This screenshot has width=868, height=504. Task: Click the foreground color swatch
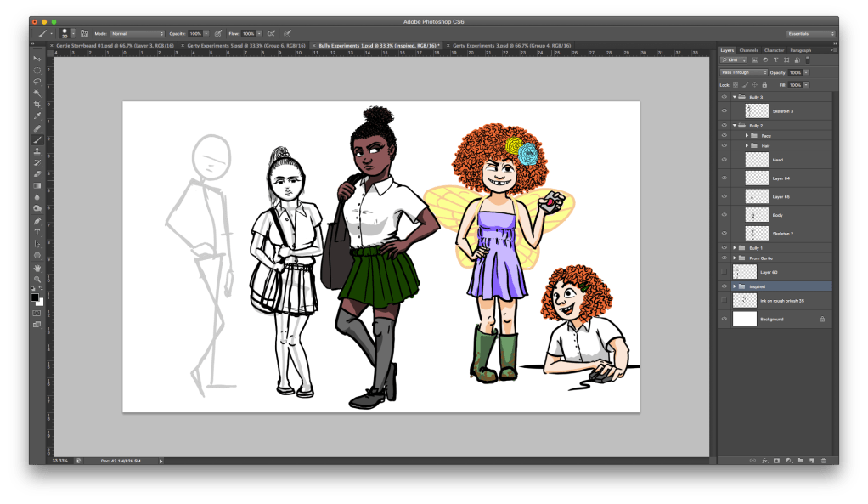tap(36, 297)
